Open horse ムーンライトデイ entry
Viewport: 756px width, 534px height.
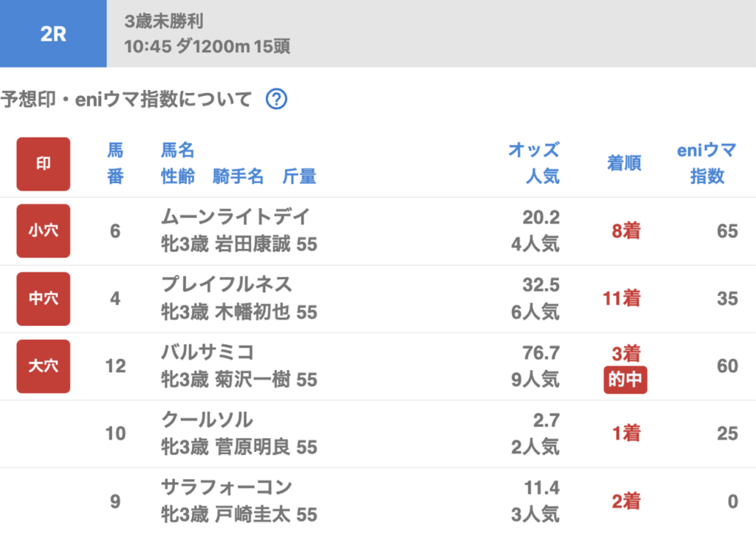pyautogui.click(x=236, y=217)
